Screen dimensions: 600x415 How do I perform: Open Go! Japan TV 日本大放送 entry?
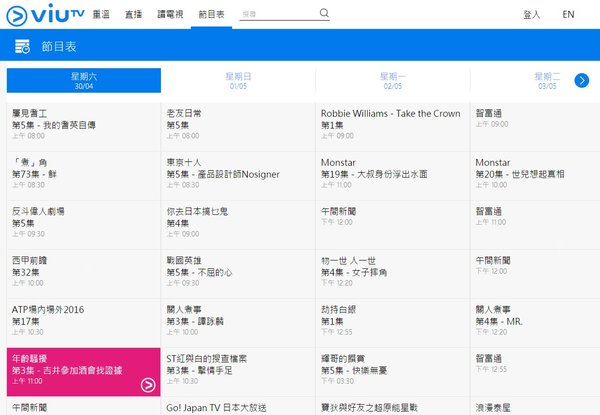coord(238,406)
